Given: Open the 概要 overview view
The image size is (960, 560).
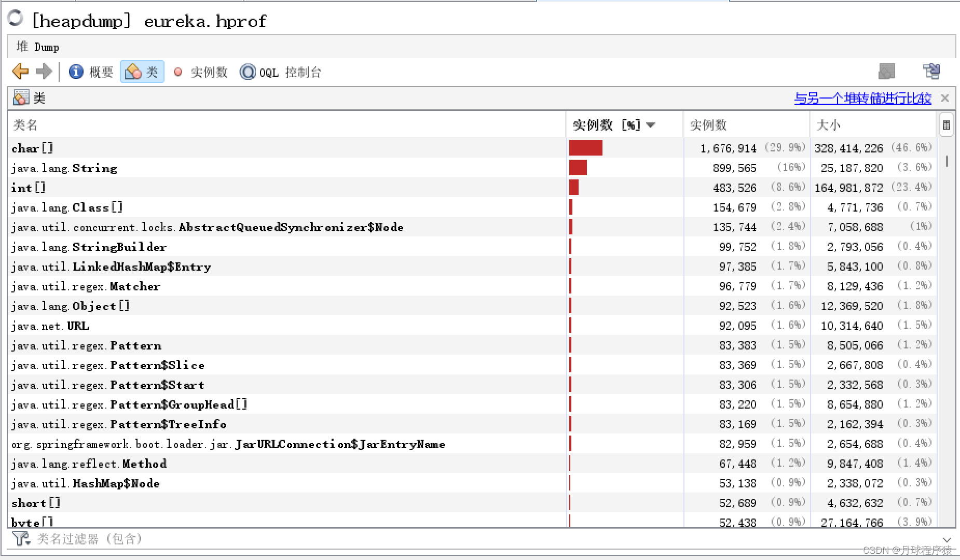Looking at the screenshot, I should click(91, 72).
